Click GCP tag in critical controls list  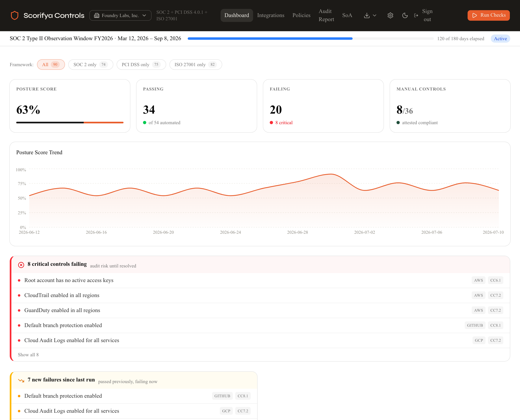click(x=479, y=340)
